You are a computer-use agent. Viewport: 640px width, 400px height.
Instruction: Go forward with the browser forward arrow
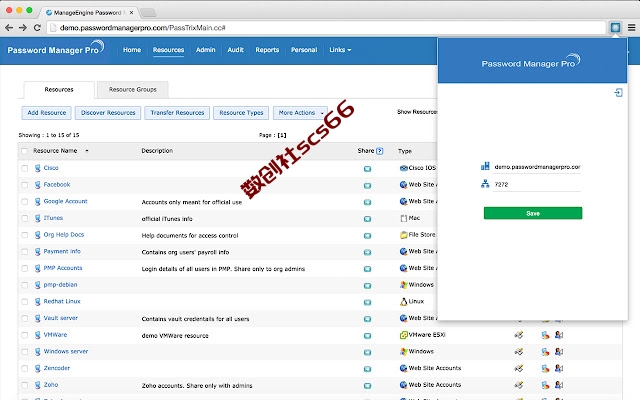click(x=23, y=28)
